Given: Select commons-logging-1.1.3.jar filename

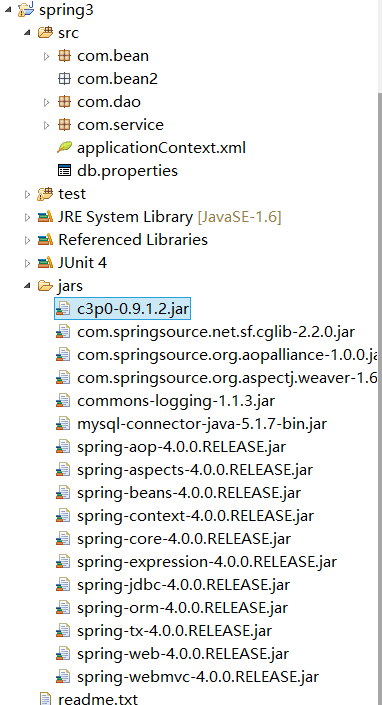Looking at the screenshot, I should tap(176, 401).
